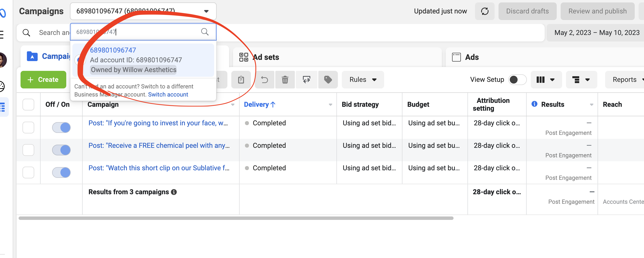
Task: Click the refresh icon beside Updated just now
Action: [485, 11]
